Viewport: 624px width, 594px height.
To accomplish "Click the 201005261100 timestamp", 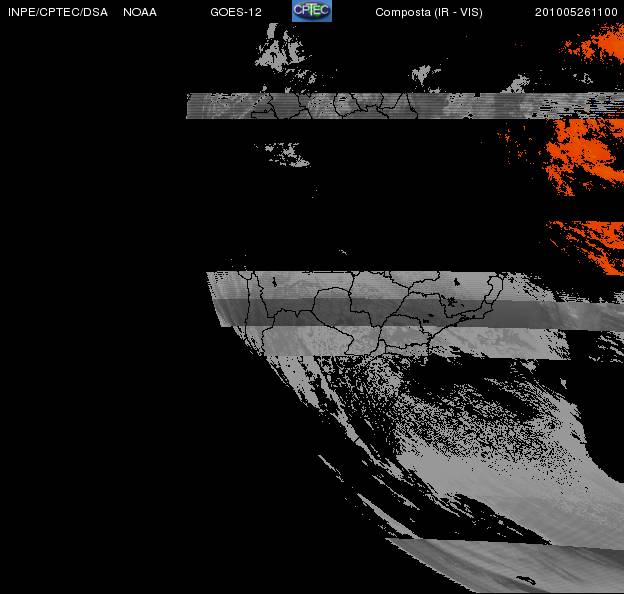I will pos(576,12).
